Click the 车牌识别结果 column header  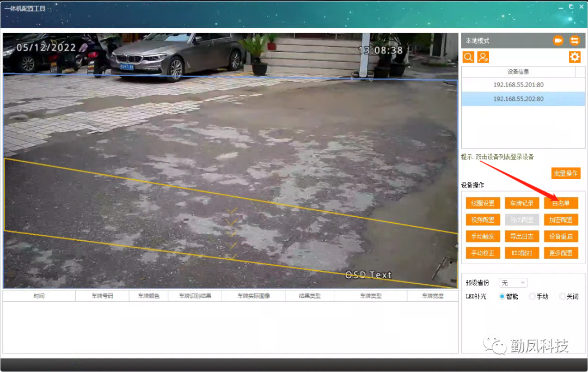tap(195, 296)
